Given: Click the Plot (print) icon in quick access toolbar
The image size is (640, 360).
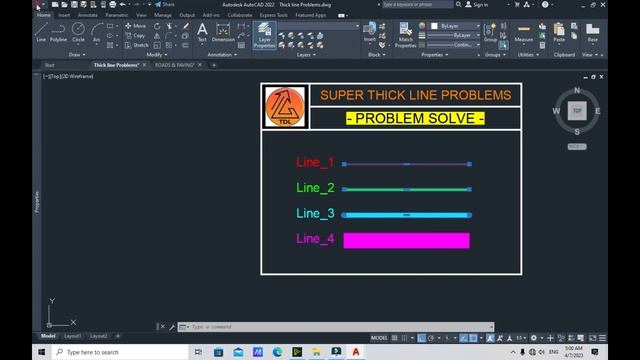Looking at the screenshot, I should (x=113, y=4).
